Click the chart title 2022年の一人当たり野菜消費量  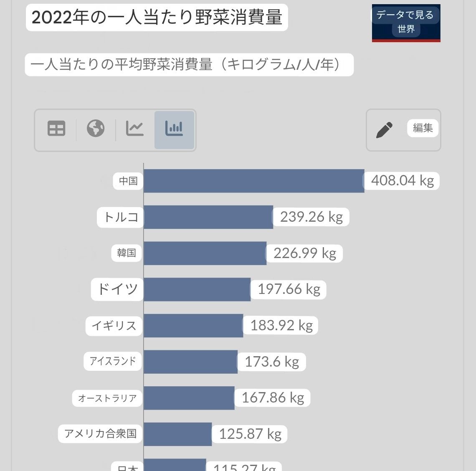157,18
